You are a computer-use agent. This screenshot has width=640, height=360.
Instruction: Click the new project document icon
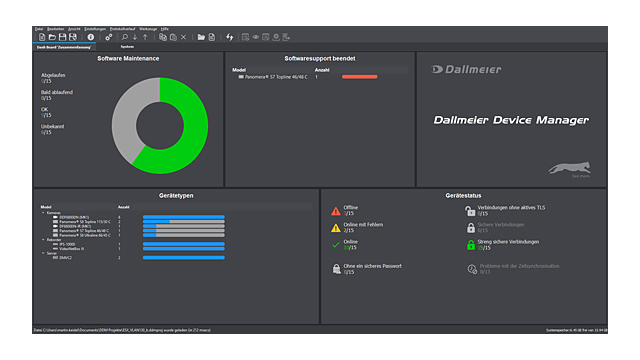42,37
